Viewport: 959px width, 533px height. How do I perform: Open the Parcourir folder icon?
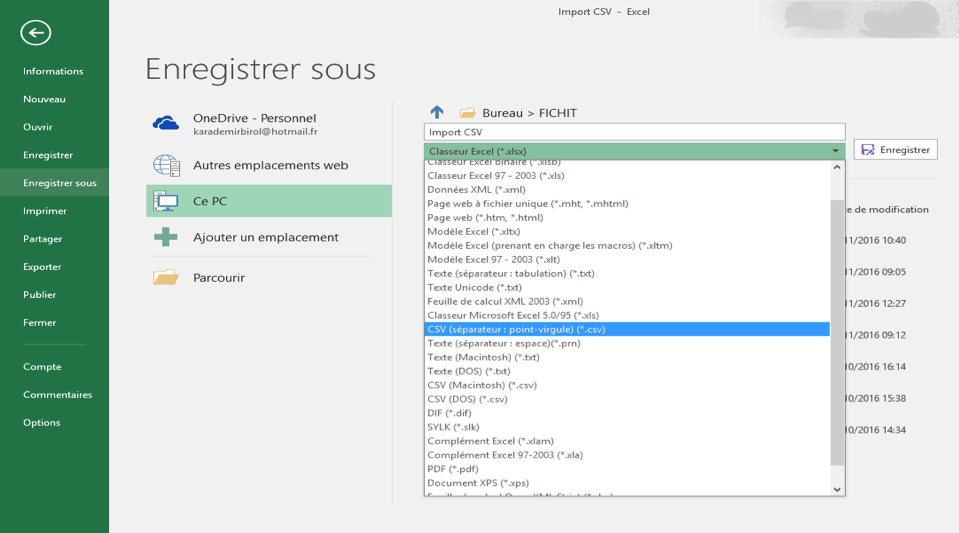pyautogui.click(x=166, y=277)
